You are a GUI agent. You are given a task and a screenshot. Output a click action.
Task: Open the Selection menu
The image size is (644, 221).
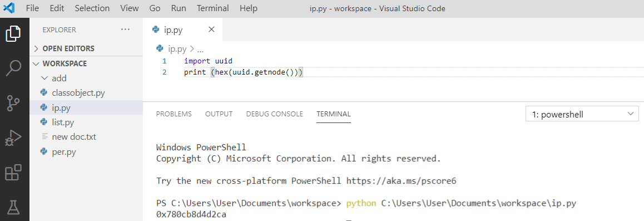click(92, 8)
